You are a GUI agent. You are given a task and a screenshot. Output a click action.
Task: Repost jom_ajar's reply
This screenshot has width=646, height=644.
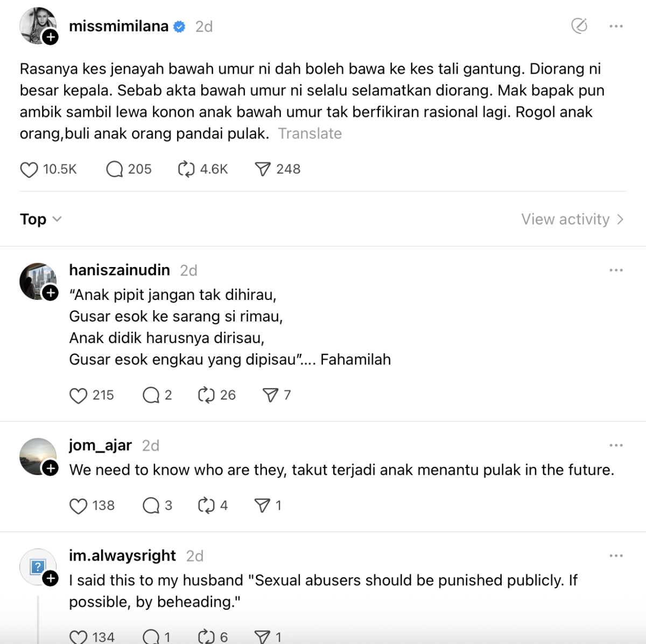click(x=206, y=506)
